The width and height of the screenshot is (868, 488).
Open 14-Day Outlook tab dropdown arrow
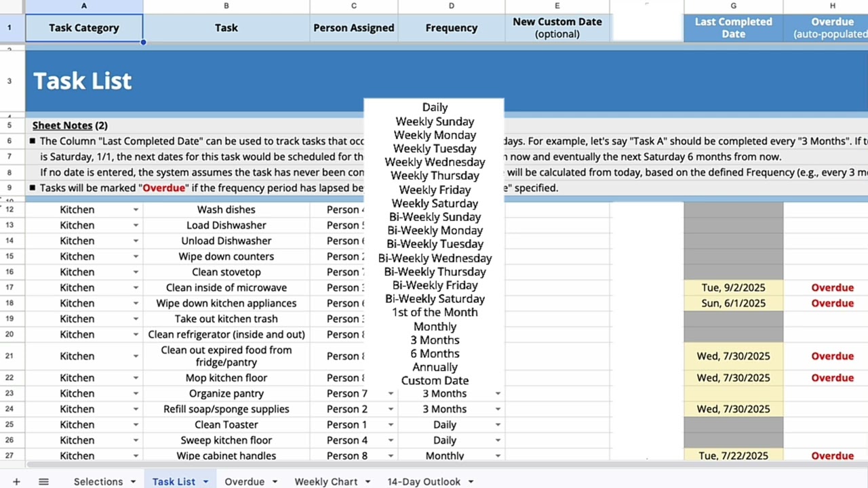471,481
